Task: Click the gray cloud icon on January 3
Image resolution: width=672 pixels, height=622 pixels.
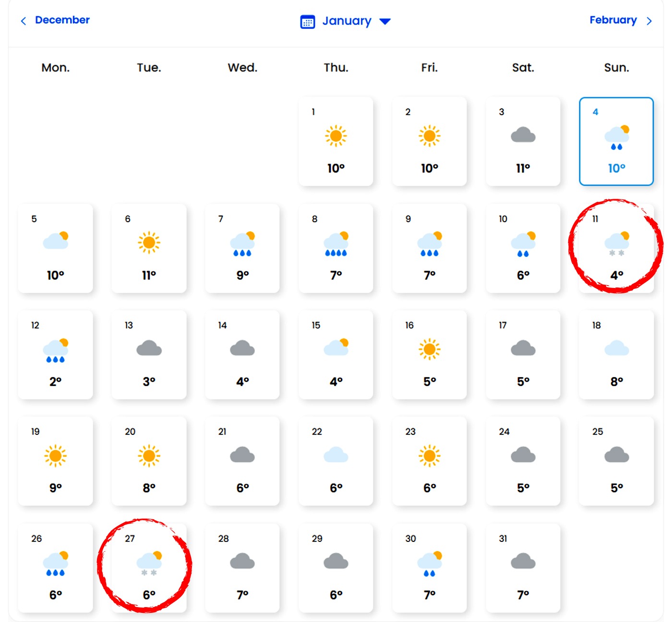Action: (x=523, y=135)
